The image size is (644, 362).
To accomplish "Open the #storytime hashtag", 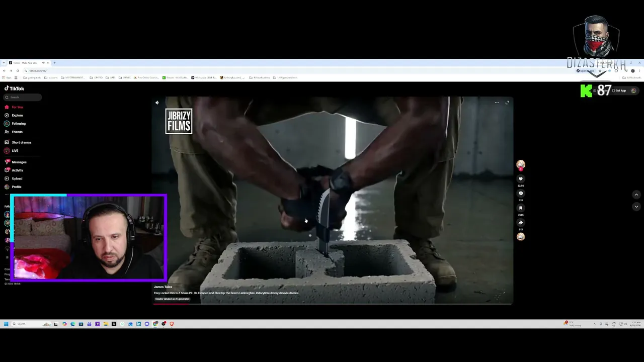I will (x=263, y=293).
